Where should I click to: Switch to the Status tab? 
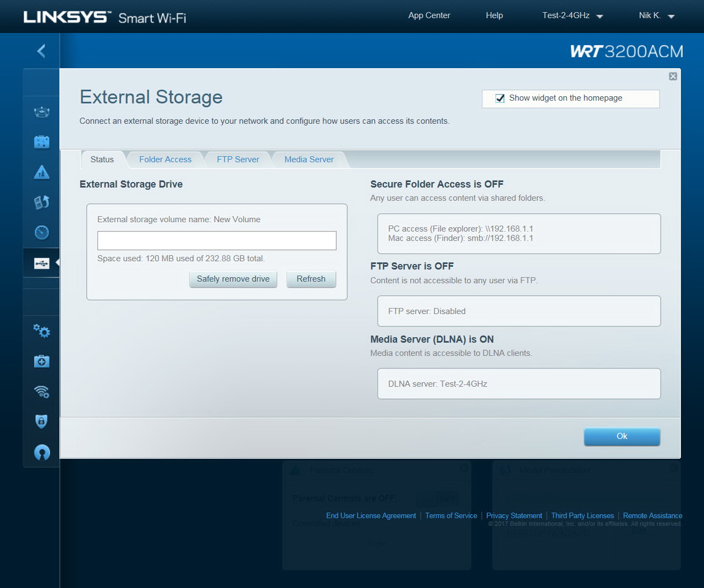(x=102, y=160)
